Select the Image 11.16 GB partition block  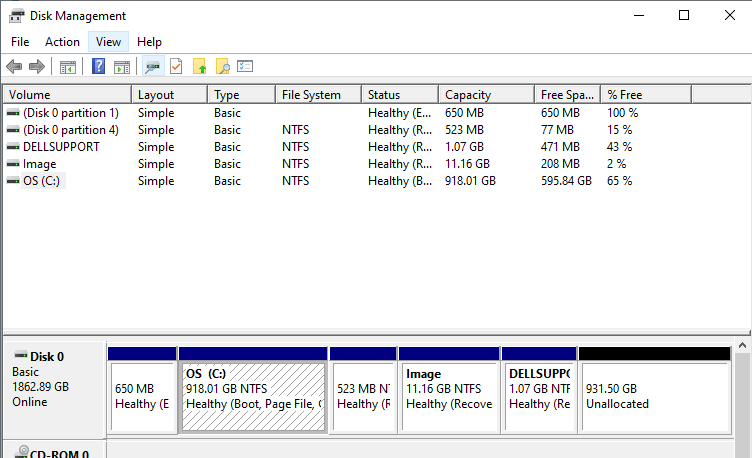pos(449,390)
